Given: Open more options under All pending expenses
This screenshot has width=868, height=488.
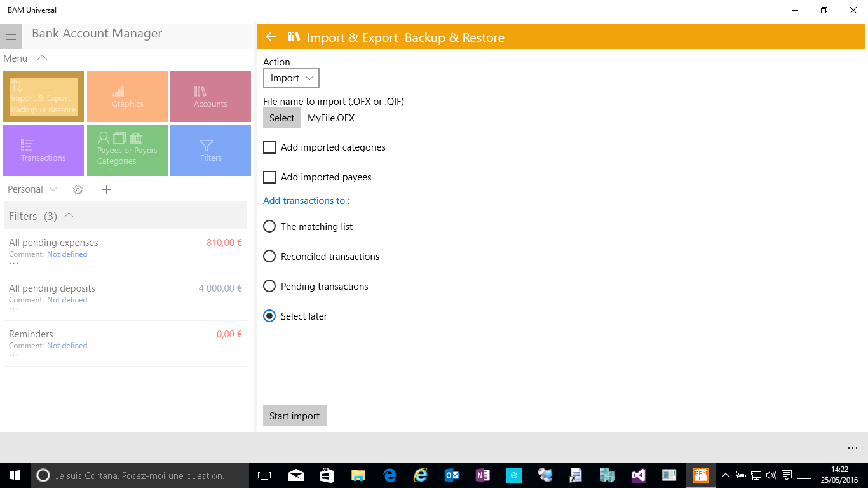Looking at the screenshot, I should click(x=14, y=263).
